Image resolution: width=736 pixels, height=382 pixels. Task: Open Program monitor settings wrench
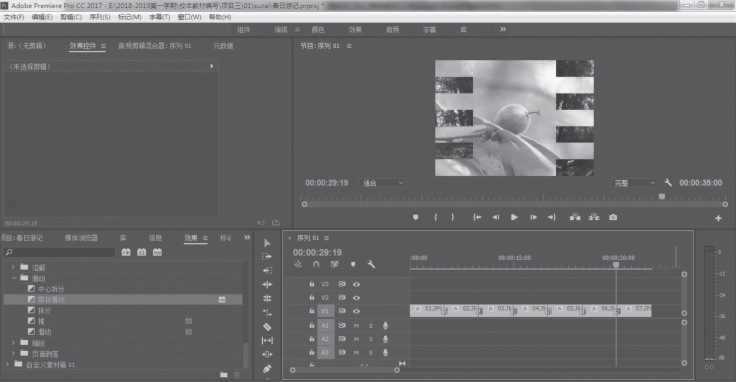click(668, 183)
